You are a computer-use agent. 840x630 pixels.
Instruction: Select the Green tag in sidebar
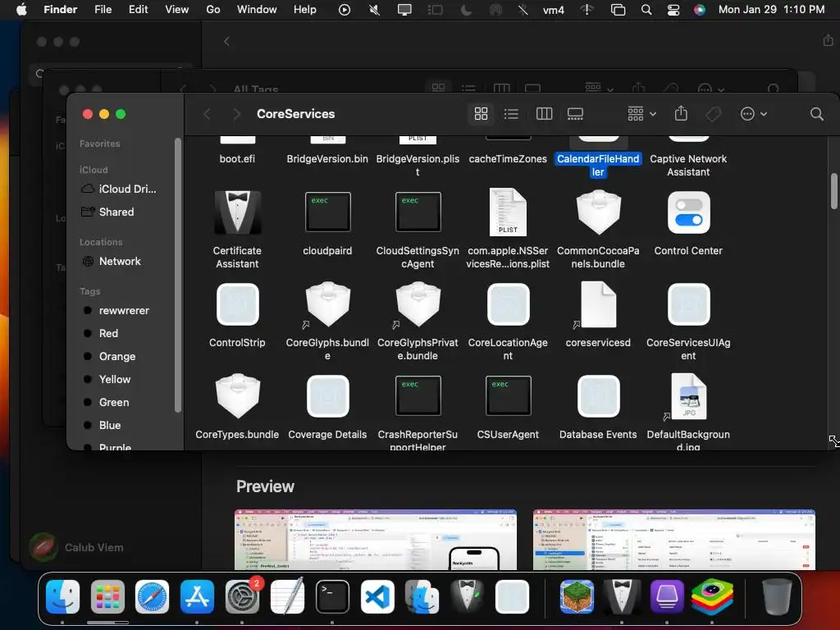[x=126, y=402]
